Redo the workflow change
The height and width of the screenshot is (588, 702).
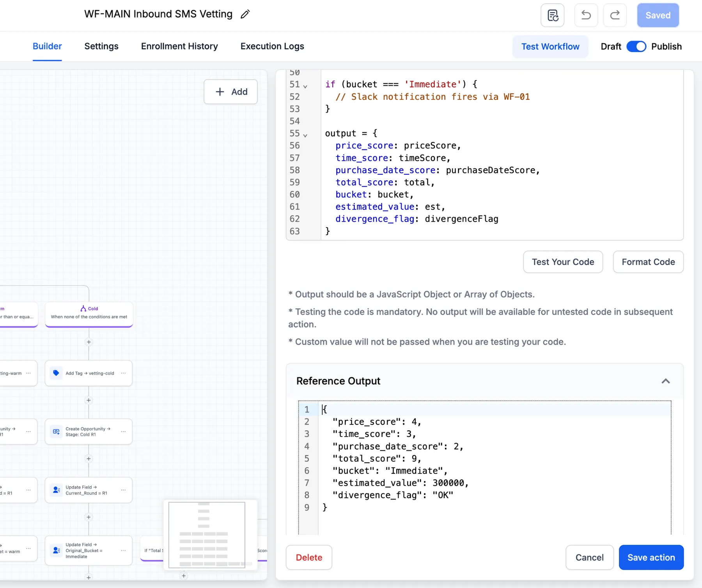click(x=615, y=15)
